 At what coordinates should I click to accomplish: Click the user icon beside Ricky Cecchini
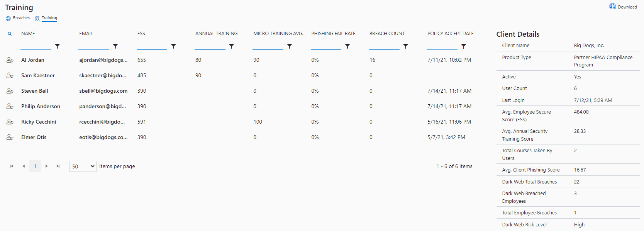(x=10, y=122)
